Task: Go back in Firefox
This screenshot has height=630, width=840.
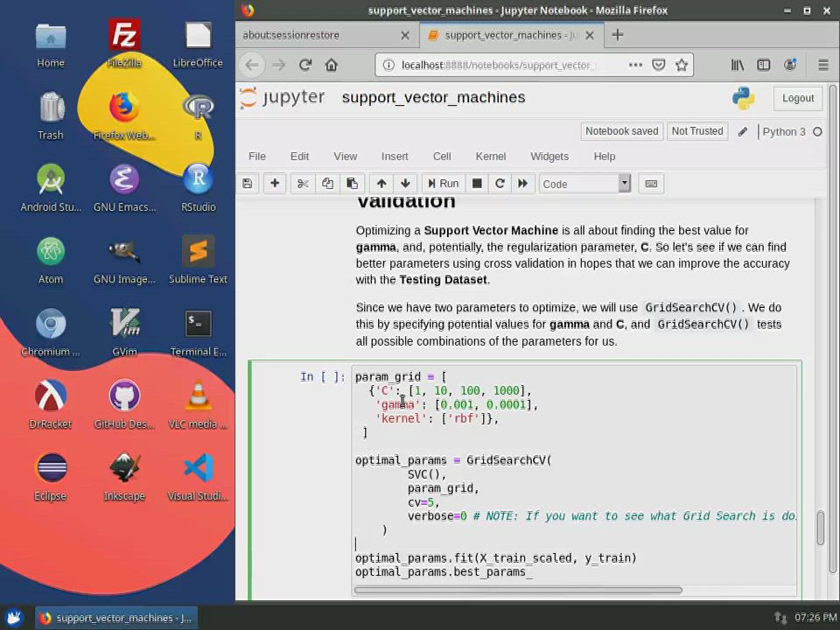Action: tap(252, 66)
